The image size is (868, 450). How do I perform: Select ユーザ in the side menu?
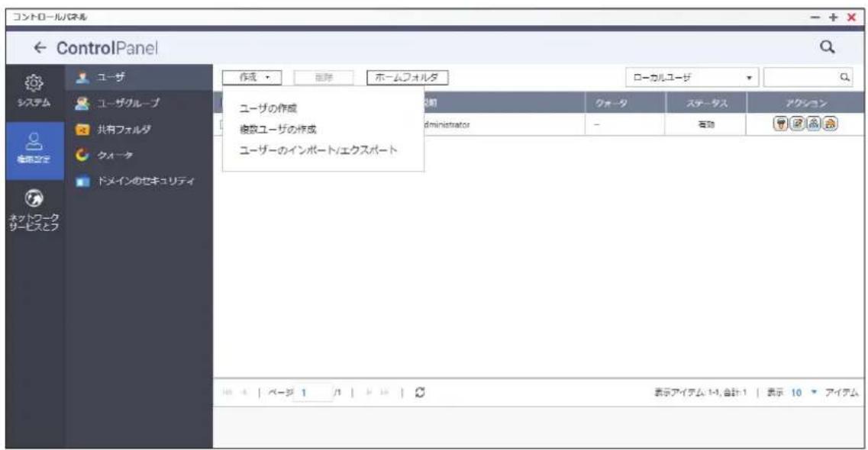tap(139, 77)
